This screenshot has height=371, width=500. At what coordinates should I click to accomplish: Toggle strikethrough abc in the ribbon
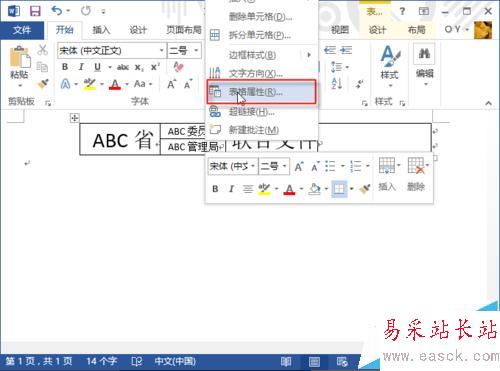tap(123, 67)
